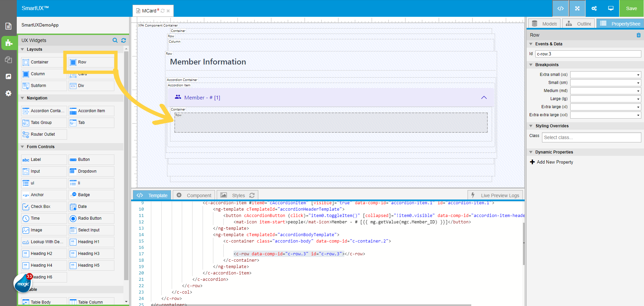The height and width of the screenshot is (306, 644).
Task: Collapse the Layouts section
Action: coord(22,49)
